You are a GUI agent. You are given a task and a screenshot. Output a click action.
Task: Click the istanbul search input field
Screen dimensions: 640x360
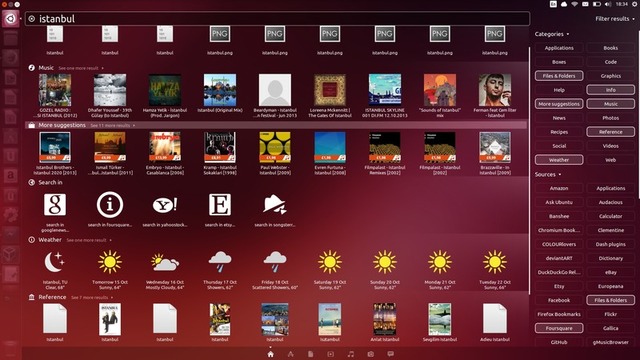(x=278, y=19)
